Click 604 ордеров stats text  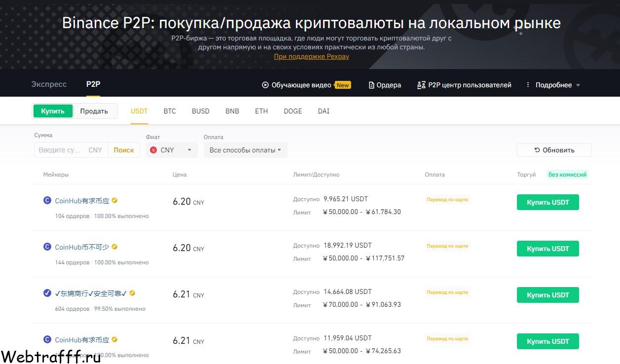click(x=73, y=309)
